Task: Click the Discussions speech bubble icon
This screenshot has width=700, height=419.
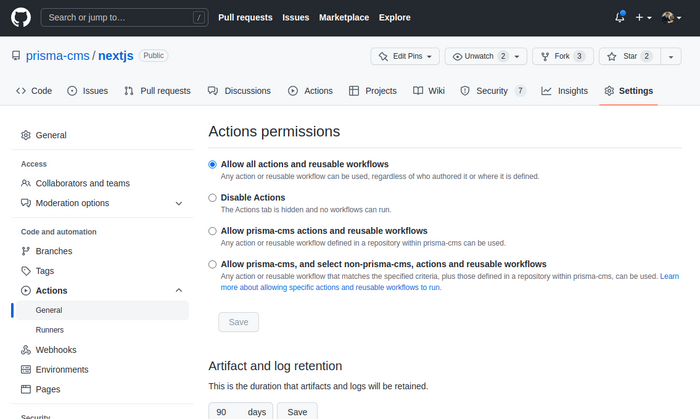Action: (x=212, y=91)
